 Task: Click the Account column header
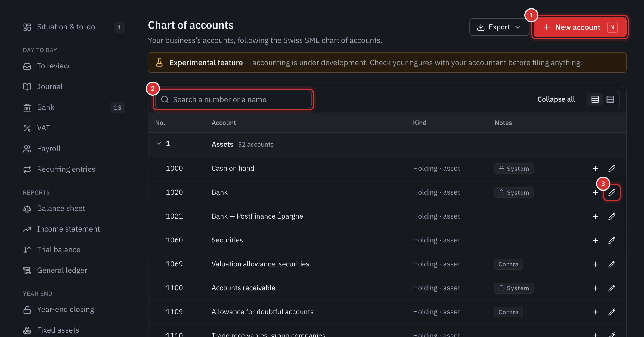click(x=224, y=123)
